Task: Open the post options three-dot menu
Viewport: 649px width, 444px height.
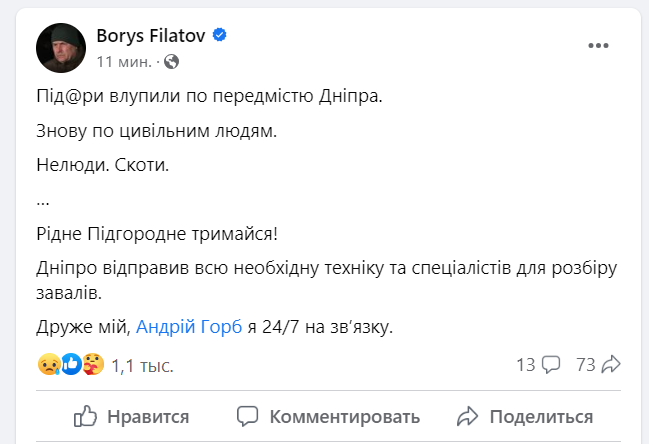Action: pyautogui.click(x=599, y=46)
